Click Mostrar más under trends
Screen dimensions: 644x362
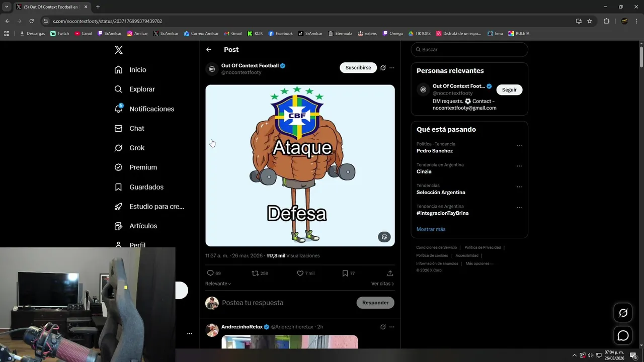[x=431, y=229]
